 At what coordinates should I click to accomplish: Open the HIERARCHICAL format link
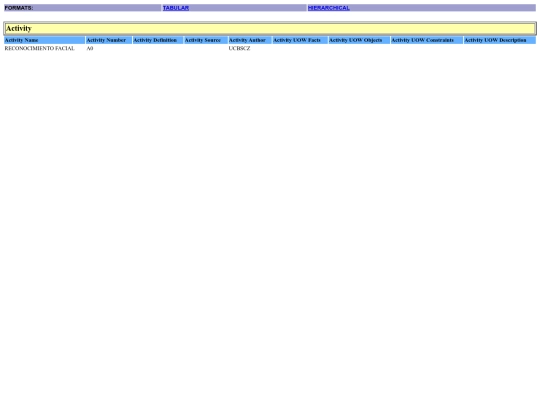pyautogui.click(x=329, y=8)
